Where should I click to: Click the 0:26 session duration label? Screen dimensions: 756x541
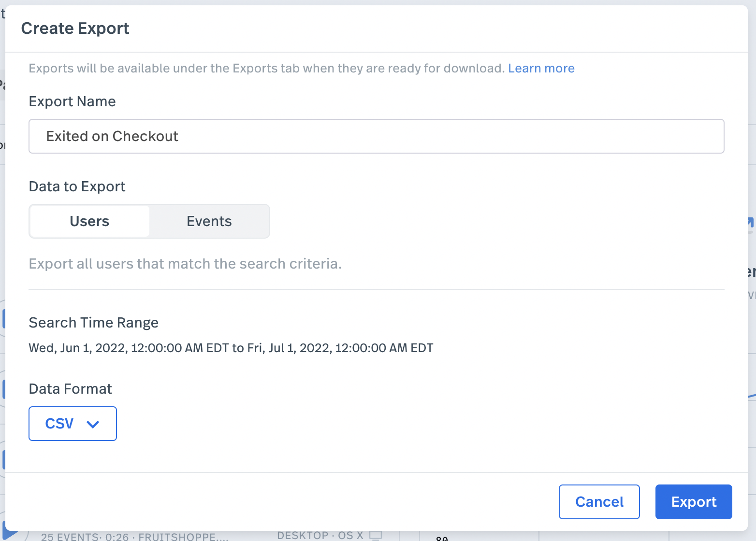pos(116,536)
